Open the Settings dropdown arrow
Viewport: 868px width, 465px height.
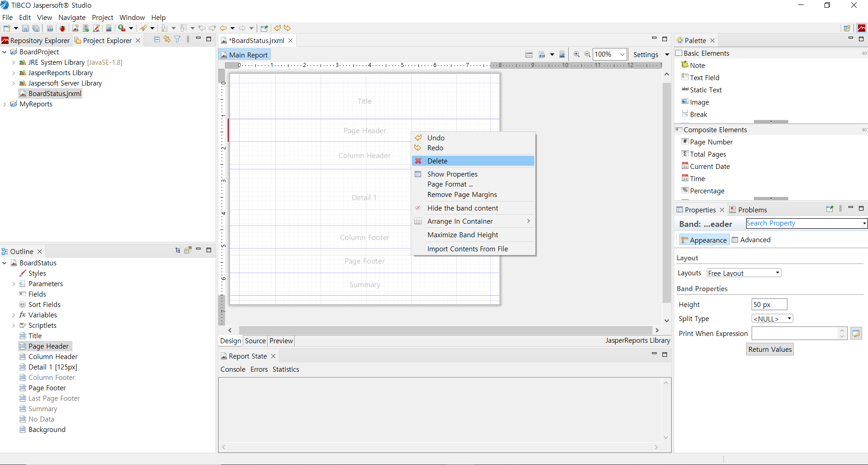pos(667,54)
